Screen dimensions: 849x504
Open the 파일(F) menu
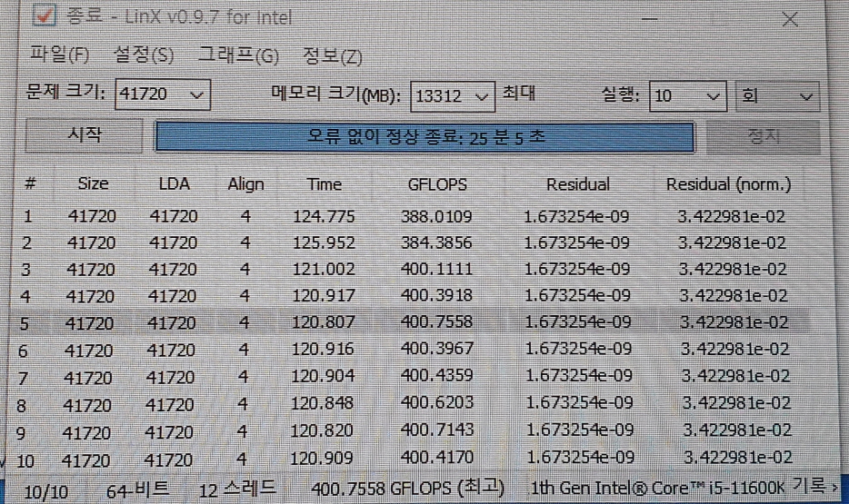click(59, 54)
